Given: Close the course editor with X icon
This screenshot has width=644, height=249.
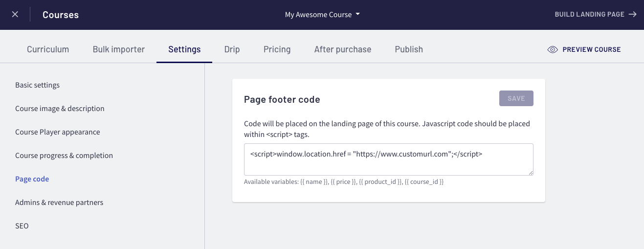Looking at the screenshot, I should [15, 15].
